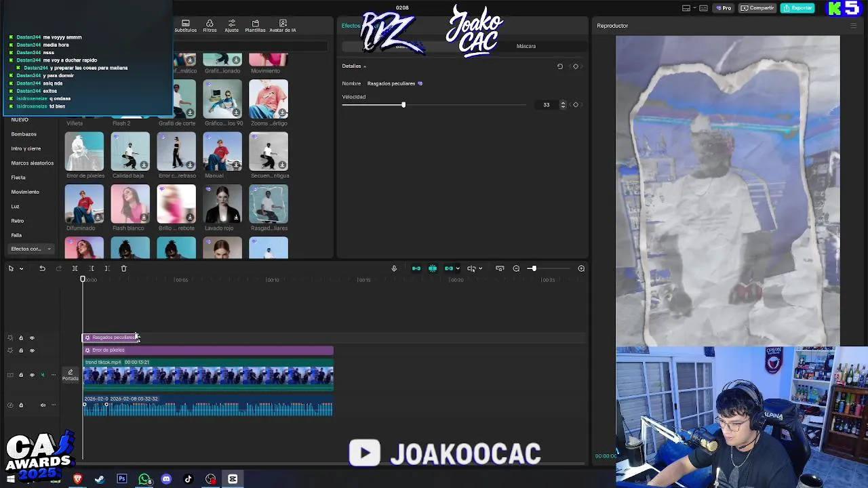Add keyframe diamond in Detalles row
The image size is (868, 488).
[x=576, y=66]
